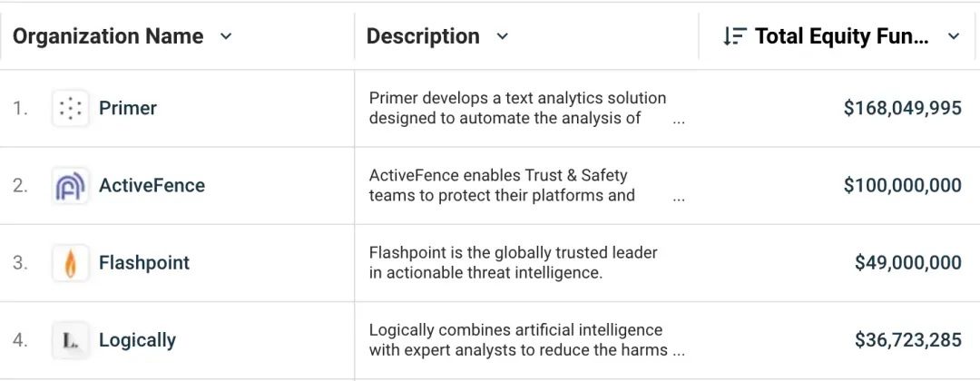
Task: Click the Primer company logo icon
Action: coord(70,109)
